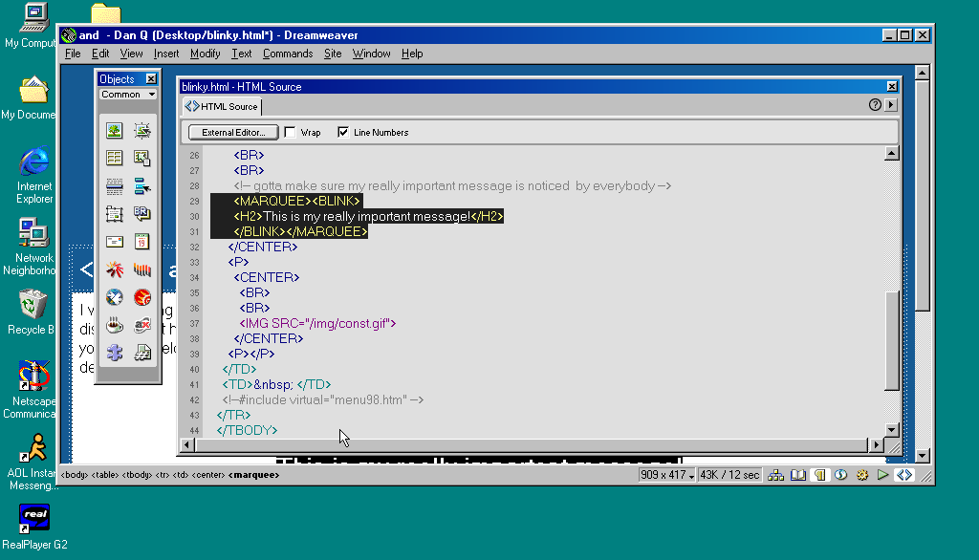
Task: Open the window size 909 x 417 dropdown
Action: pos(667,475)
